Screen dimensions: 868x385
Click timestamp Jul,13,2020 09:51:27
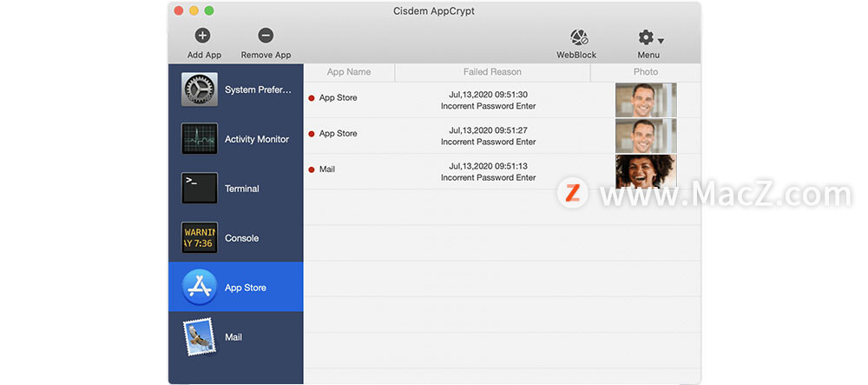click(488, 130)
